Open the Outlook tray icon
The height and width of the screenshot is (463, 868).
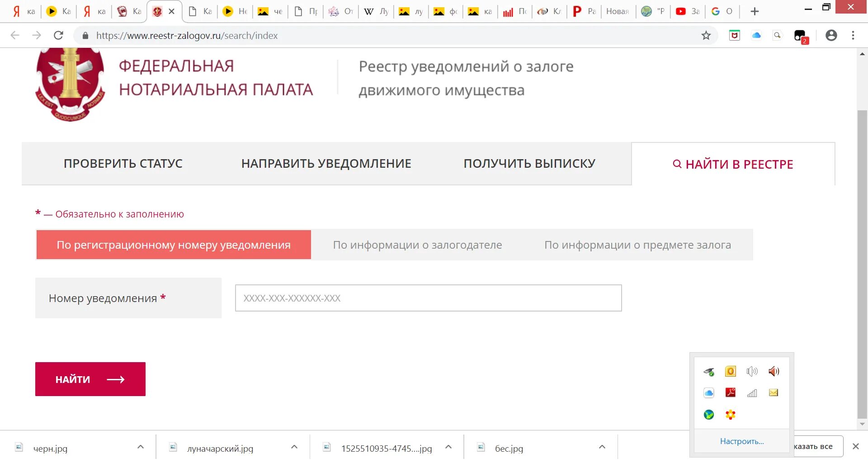point(731,371)
